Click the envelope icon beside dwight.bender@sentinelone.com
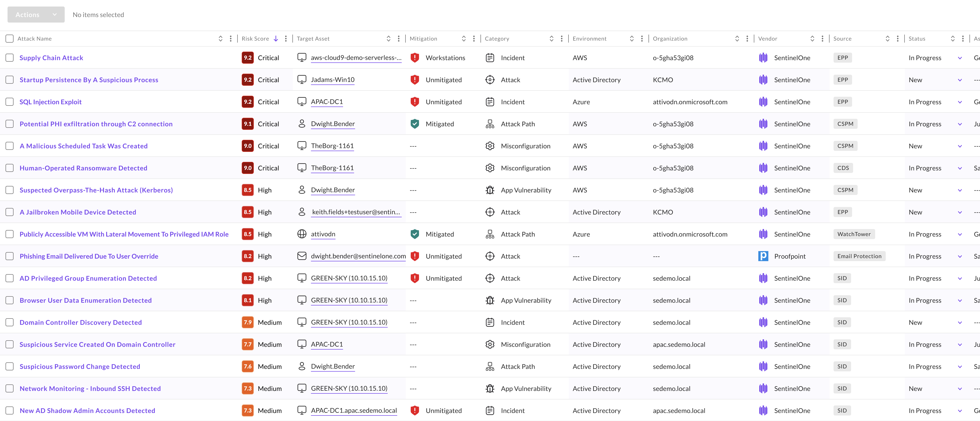The height and width of the screenshot is (421, 980). coord(302,256)
